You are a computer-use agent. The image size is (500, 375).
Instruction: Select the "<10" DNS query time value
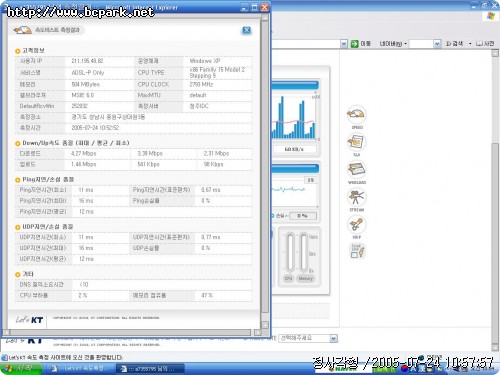click(x=84, y=285)
